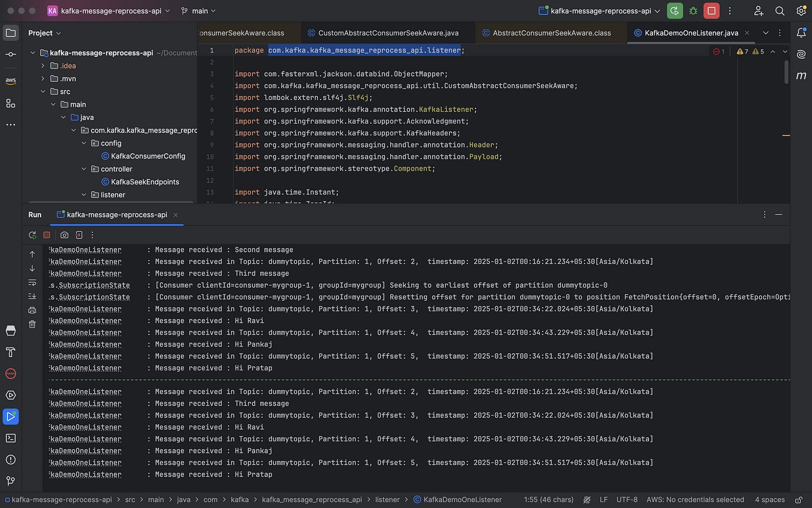Viewport: 812px width, 508px height.
Task: Click the exit/redirect icon in Run toolbar
Action: 79,235
